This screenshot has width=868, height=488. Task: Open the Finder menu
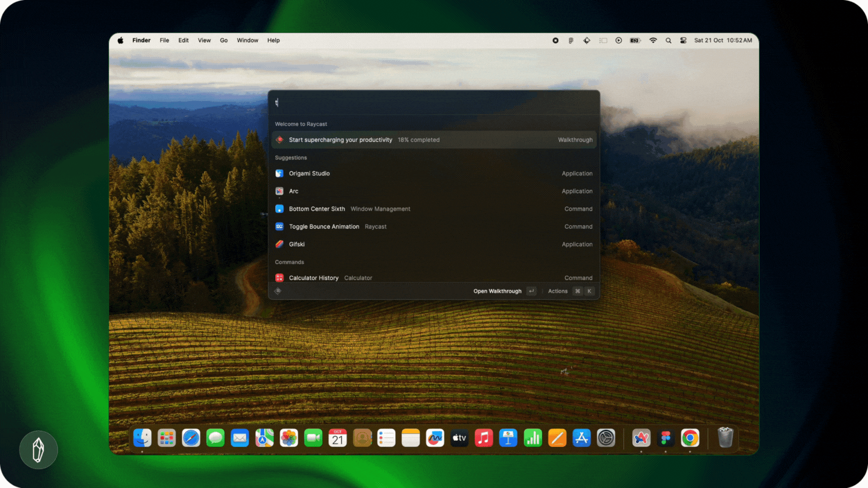(x=141, y=40)
